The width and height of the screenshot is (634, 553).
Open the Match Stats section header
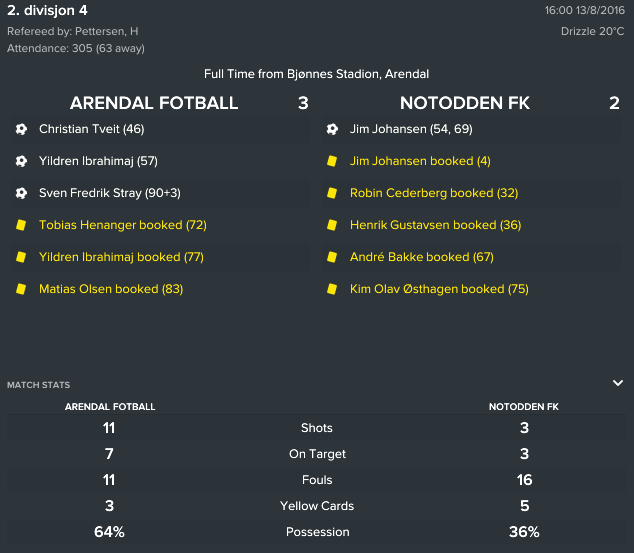tap(38, 385)
